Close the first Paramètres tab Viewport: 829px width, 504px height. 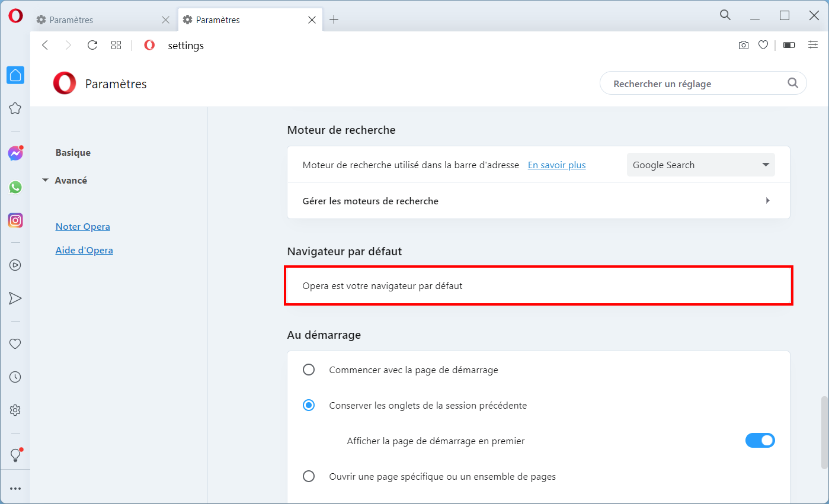click(x=165, y=20)
